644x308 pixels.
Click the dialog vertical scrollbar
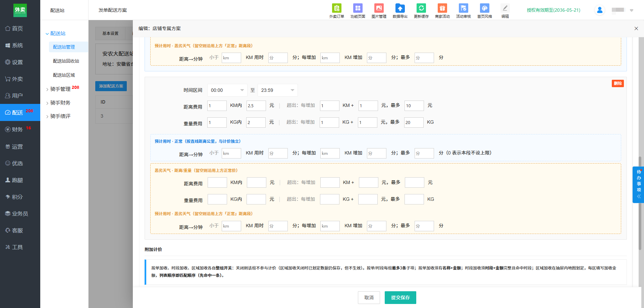pos(640,203)
